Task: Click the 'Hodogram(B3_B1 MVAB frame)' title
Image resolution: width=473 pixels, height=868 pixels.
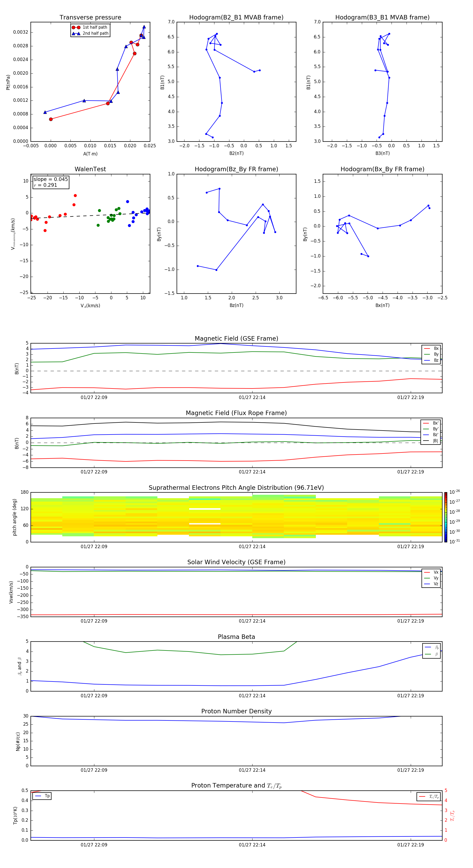Action: point(382,18)
